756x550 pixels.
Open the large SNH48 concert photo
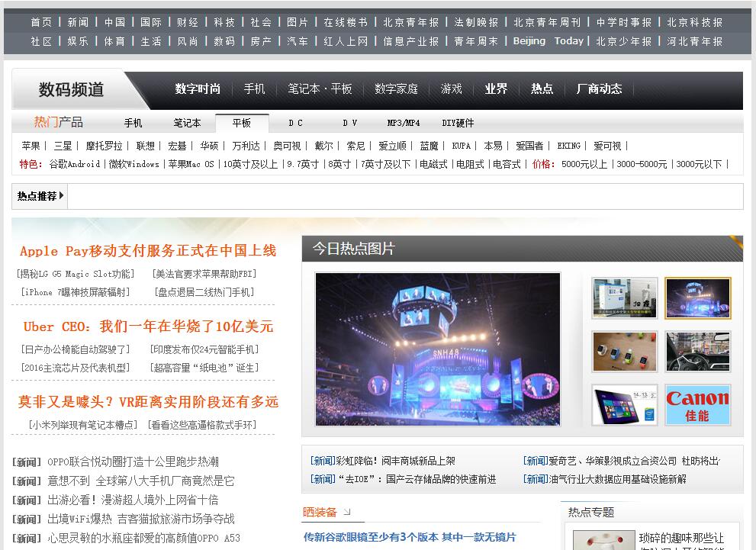point(437,349)
